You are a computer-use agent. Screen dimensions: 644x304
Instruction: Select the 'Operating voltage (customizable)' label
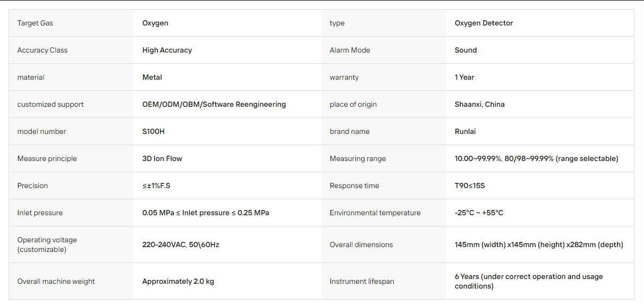(x=47, y=244)
